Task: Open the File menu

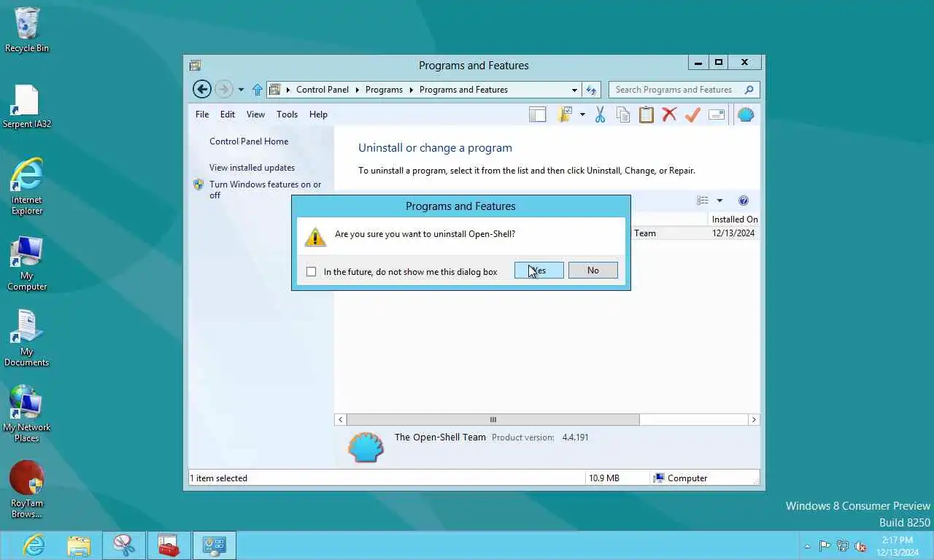Action: pos(202,114)
